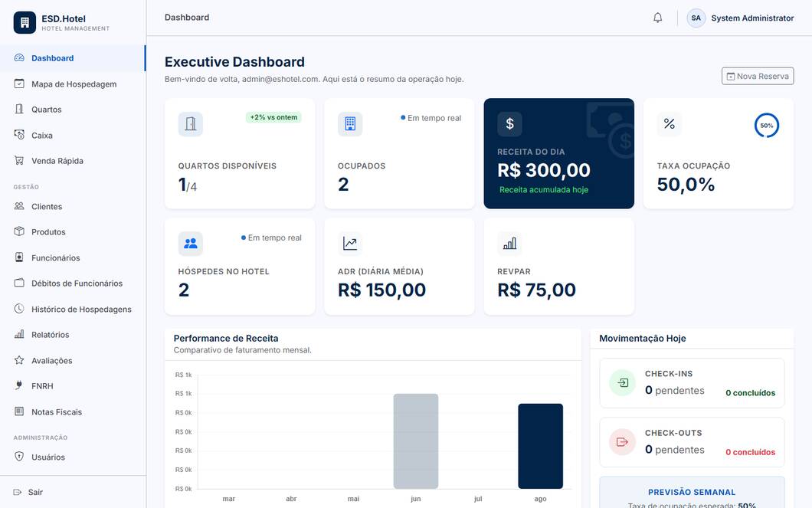Click the 50,0% Taxa Ocupação value
Viewport: 812px width, 508px height.
686,185
